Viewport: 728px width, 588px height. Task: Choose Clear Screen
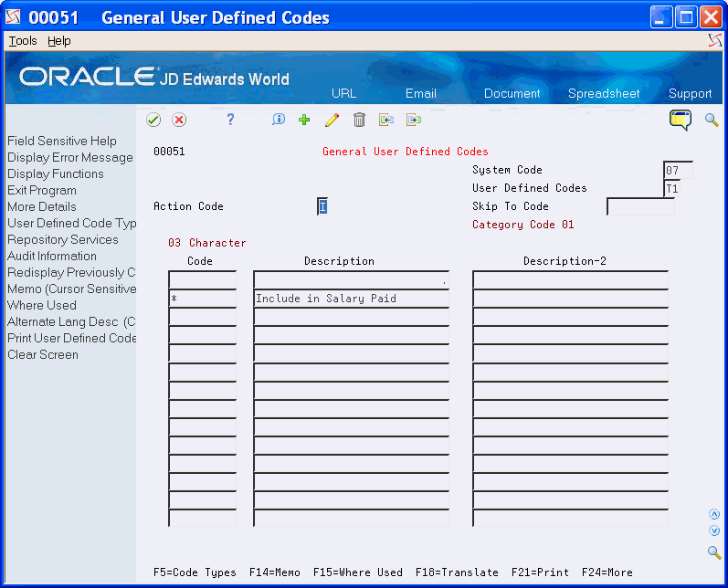(43, 354)
